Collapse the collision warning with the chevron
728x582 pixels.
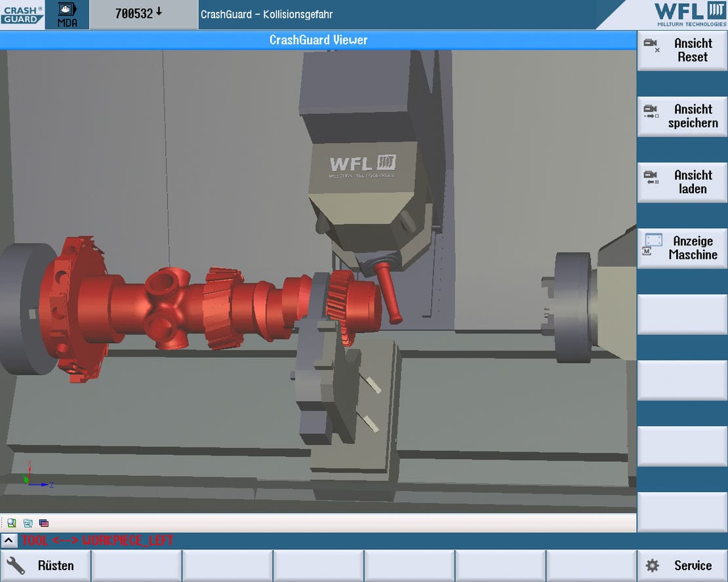(8, 540)
